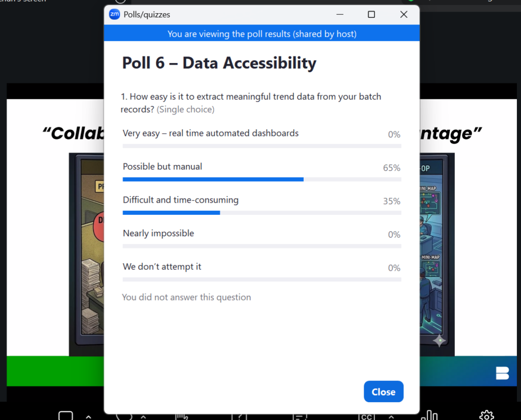Click the sparkle star icon on the slide image
The width and height of the screenshot is (521, 420).
tap(439, 341)
